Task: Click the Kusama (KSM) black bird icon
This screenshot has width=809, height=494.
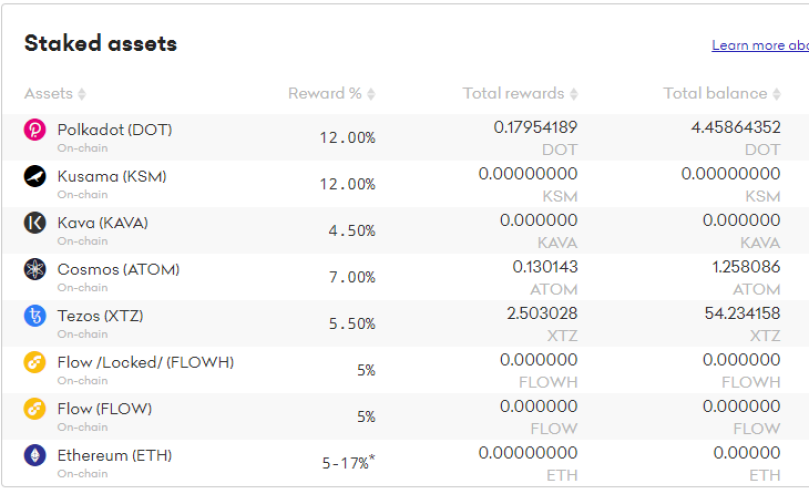Action: [x=35, y=176]
